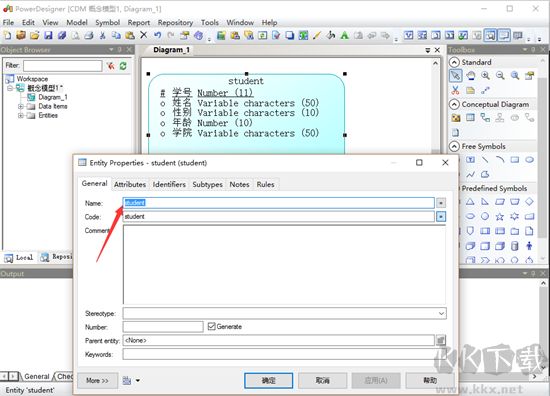This screenshot has width=550, height=396.
Task: Click the Print icon in main toolbar
Action: tap(89, 35)
